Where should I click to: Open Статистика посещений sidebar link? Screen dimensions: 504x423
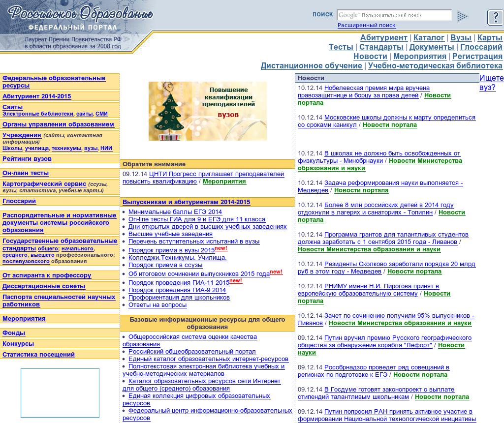pyautogui.click(x=38, y=355)
